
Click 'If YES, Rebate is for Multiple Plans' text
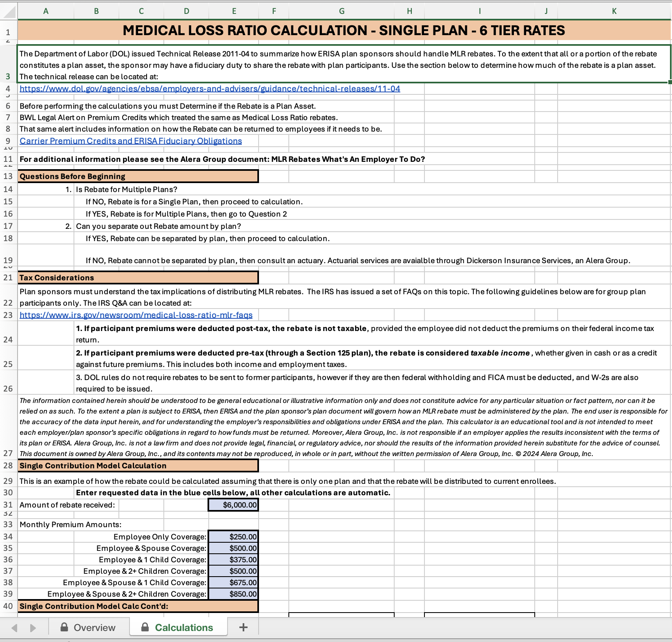coord(186,214)
